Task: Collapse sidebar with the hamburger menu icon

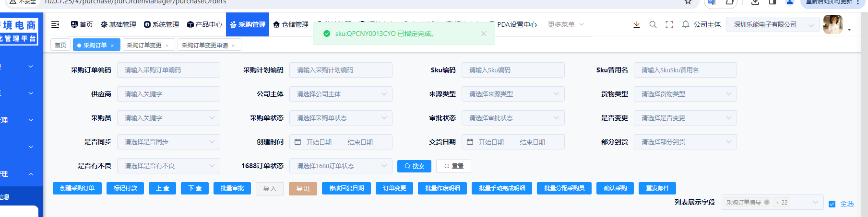Action: coord(55,24)
